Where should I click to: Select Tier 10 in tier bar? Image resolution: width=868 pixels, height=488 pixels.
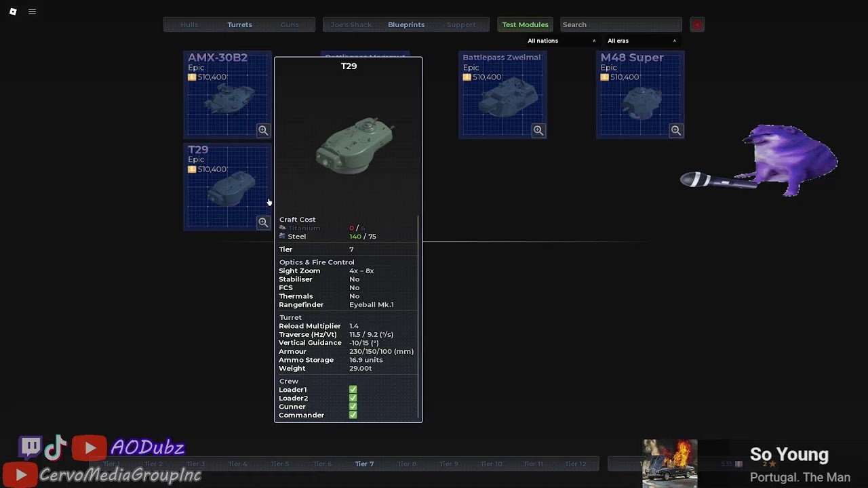pyautogui.click(x=491, y=464)
